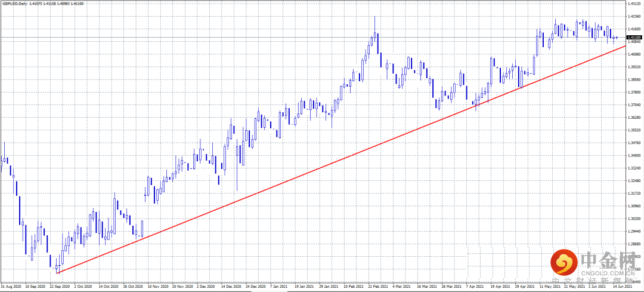Click the 1.28680 price axis label
644x292 pixels.
(x=634, y=244)
